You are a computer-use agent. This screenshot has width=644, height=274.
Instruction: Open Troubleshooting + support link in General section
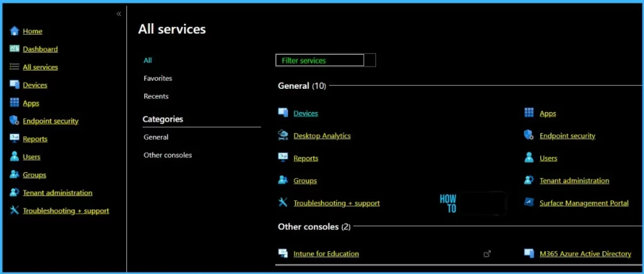pos(336,203)
